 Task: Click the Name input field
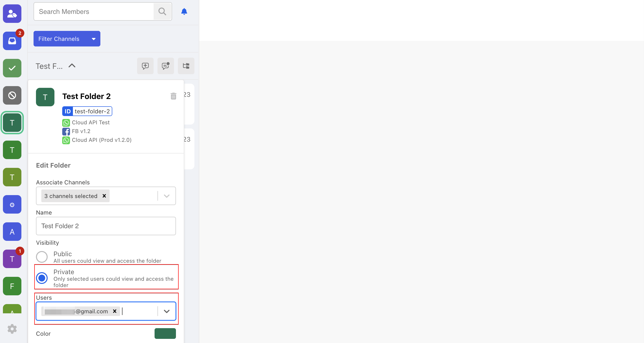[x=106, y=226]
